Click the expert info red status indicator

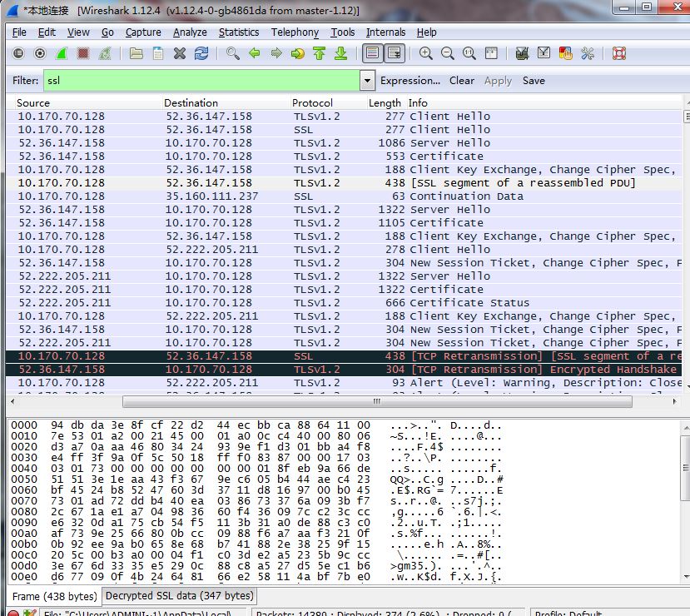13,613
